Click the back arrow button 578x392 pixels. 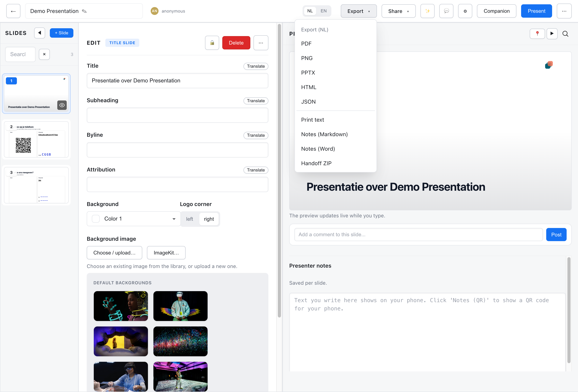13,11
